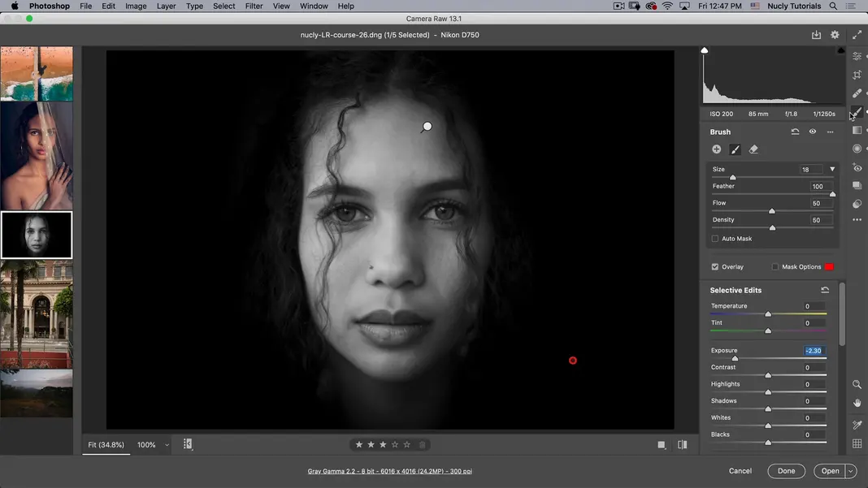Select the red brush pin on image
The width and height of the screenshot is (868, 488).
(x=572, y=361)
